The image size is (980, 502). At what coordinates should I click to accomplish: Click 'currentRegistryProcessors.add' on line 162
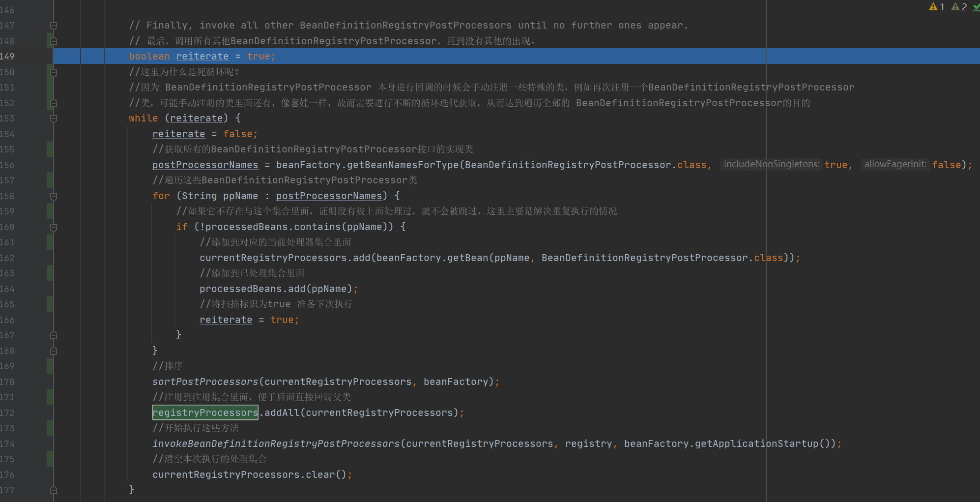click(285, 258)
